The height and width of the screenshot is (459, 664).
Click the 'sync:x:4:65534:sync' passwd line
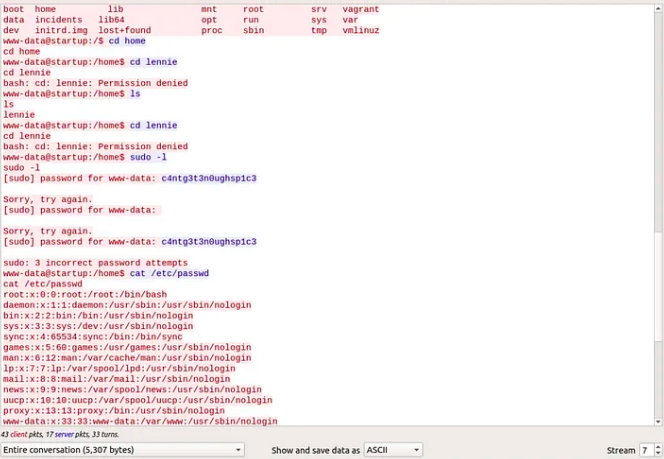point(93,337)
